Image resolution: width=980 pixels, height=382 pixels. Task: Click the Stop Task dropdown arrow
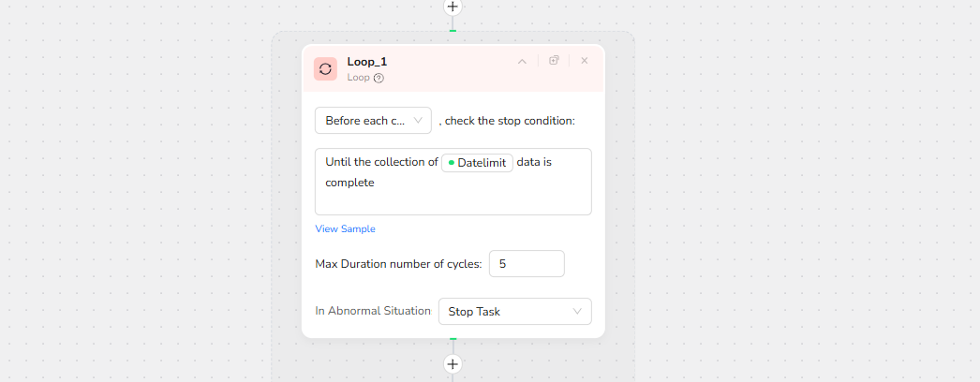[x=577, y=311]
